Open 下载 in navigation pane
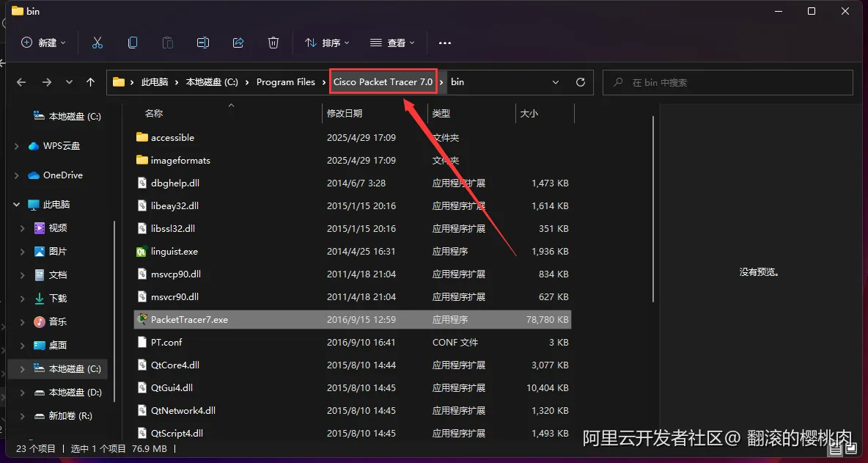The height and width of the screenshot is (463, 868). (58, 298)
